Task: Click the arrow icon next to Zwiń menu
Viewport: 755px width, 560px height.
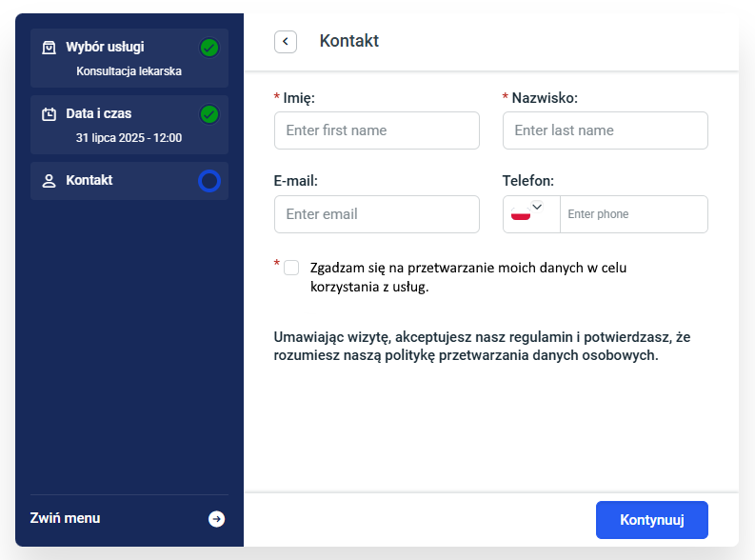Action: (217, 519)
